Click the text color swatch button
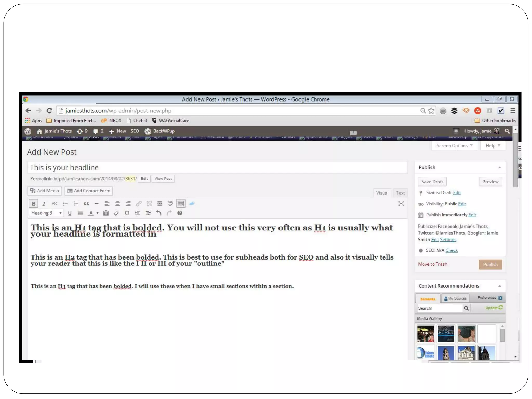Image resolution: width=532 pixels, height=399 pixels. (x=91, y=213)
